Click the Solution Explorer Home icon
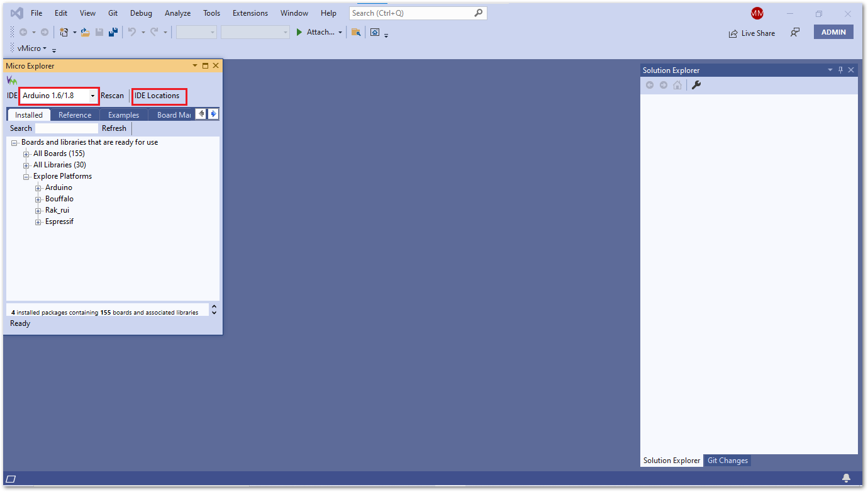 [x=677, y=85]
